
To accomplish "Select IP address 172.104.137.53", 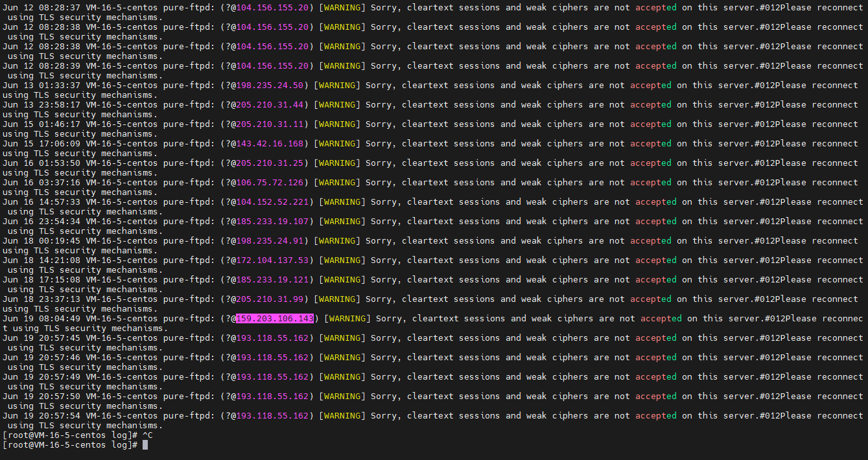I will pos(272,260).
